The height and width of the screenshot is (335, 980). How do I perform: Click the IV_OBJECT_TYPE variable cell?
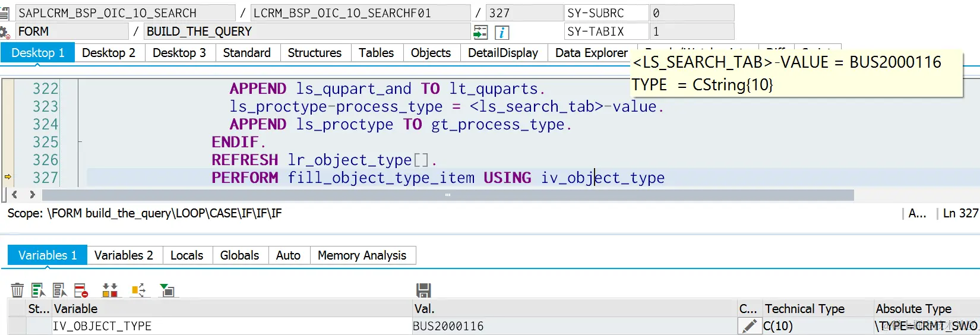(x=232, y=326)
